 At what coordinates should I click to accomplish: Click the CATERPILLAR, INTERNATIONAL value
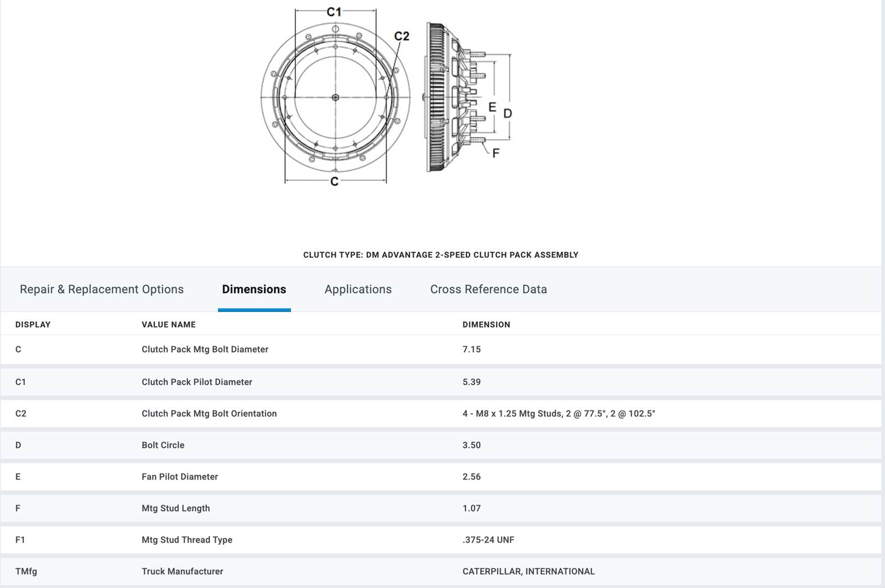coord(529,571)
